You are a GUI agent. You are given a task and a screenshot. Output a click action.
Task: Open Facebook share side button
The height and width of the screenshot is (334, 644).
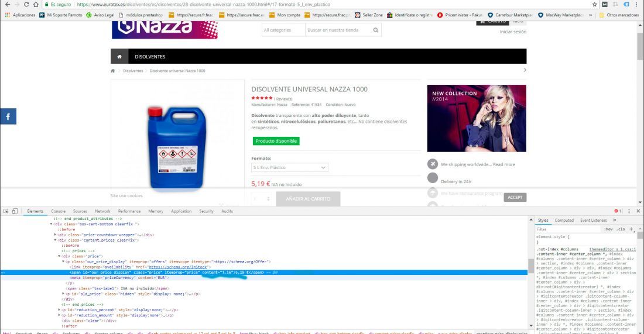click(8, 116)
